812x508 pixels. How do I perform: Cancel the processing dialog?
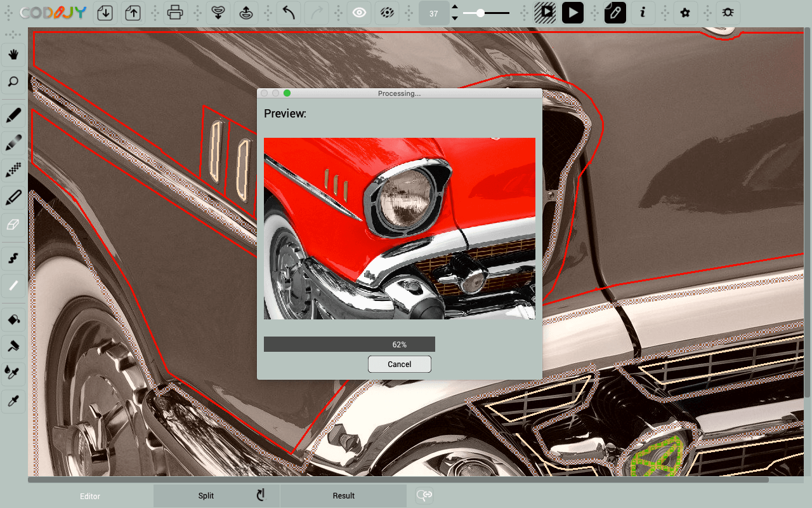pyautogui.click(x=400, y=364)
